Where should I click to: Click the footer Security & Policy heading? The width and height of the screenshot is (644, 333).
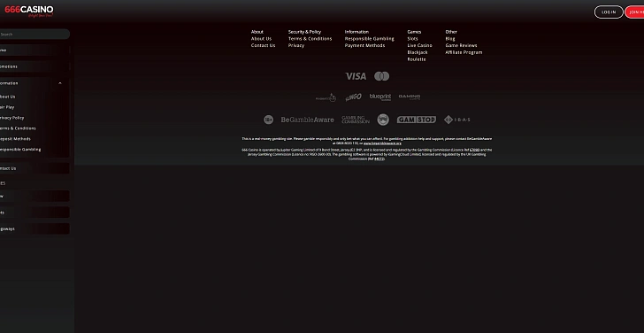click(x=304, y=32)
